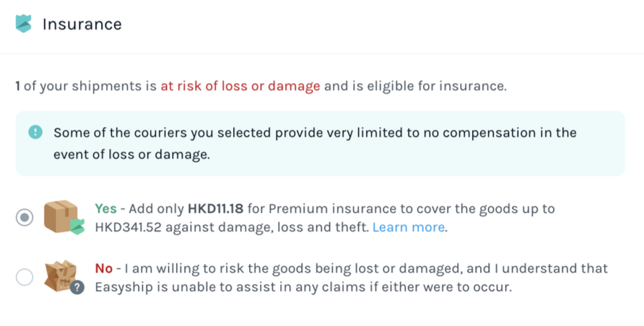The height and width of the screenshot is (326, 644).
Task: Click the green 'Yes' option label
Action: point(105,208)
